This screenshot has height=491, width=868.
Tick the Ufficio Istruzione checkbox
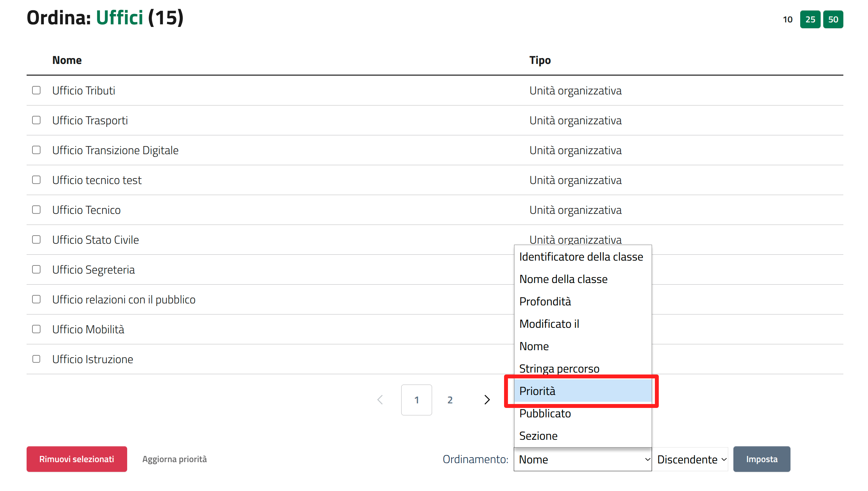click(36, 359)
